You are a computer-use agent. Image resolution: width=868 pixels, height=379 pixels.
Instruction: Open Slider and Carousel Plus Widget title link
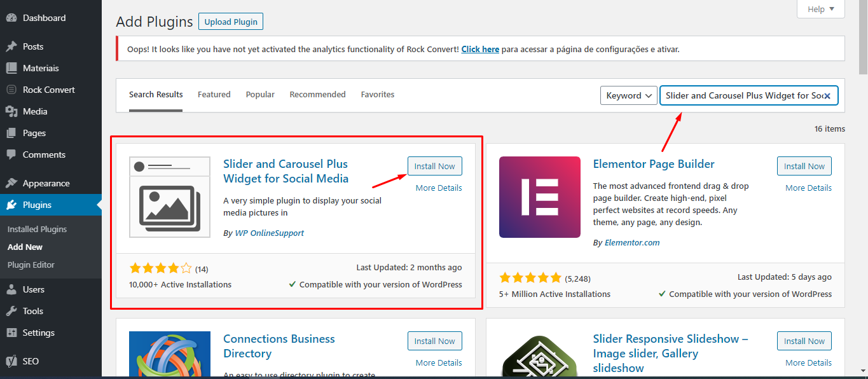pos(286,171)
